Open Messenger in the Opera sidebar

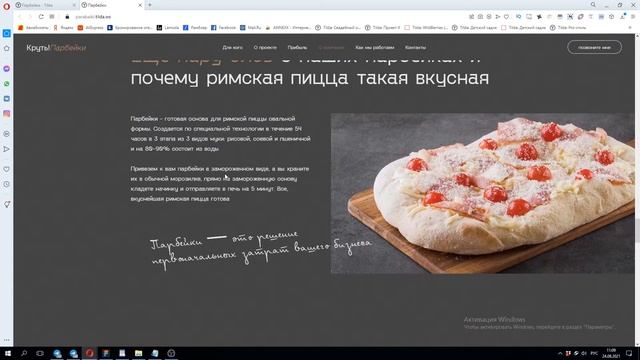pyautogui.click(x=7, y=69)
